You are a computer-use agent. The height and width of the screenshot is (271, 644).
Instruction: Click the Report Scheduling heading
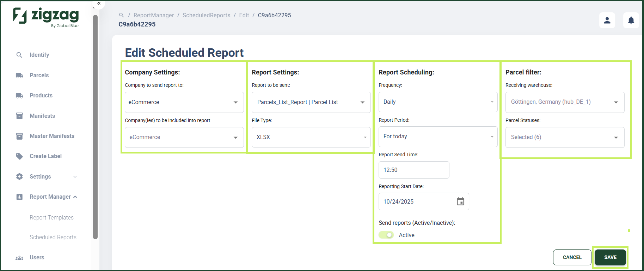tap(406, 72)
